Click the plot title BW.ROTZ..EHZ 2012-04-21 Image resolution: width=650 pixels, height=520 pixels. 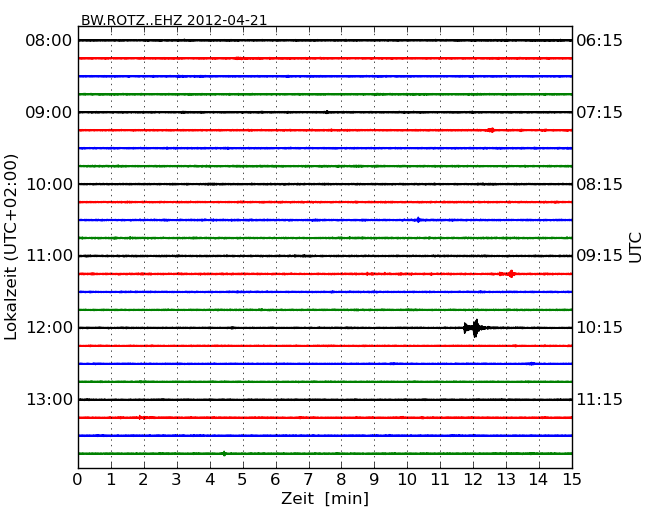coord(174,20)
